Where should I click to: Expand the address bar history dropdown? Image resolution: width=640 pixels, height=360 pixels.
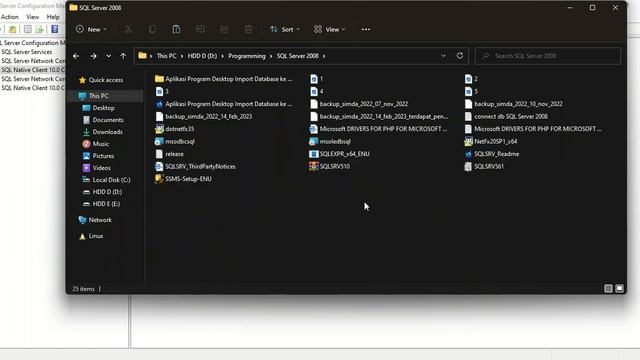443,56
